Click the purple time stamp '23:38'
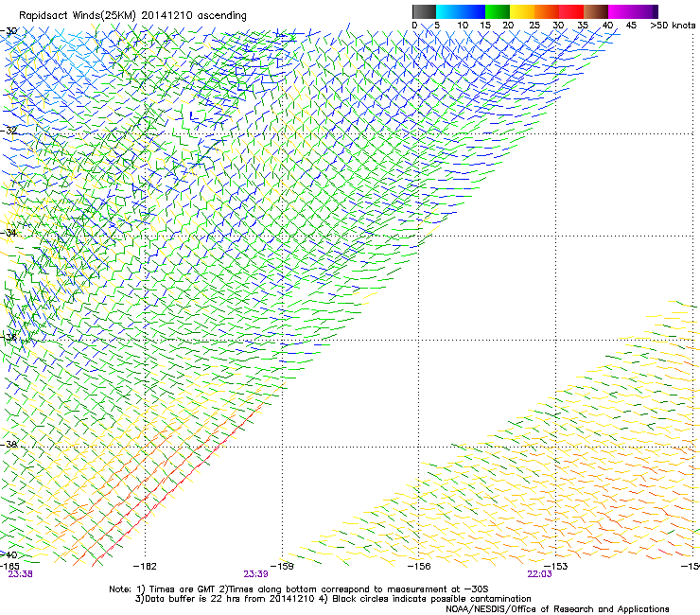Image resolution: width=700 pixels, height=615 pixels. [x=20, y=574]
